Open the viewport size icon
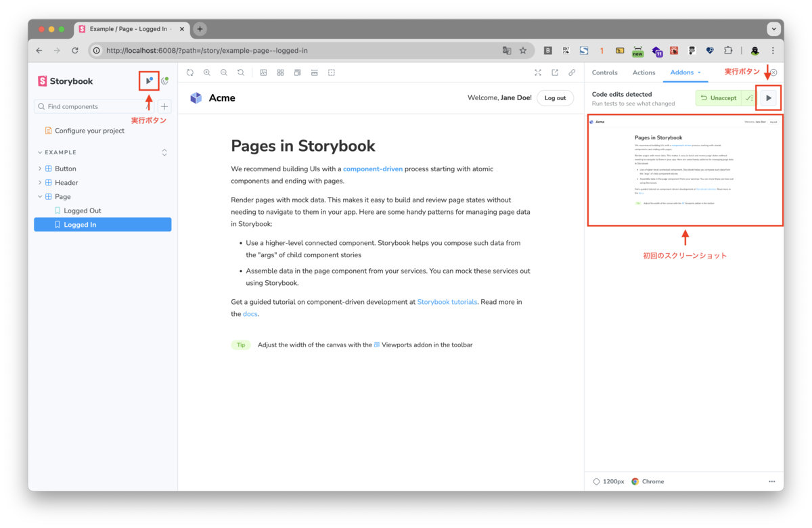 click(297, 72)
